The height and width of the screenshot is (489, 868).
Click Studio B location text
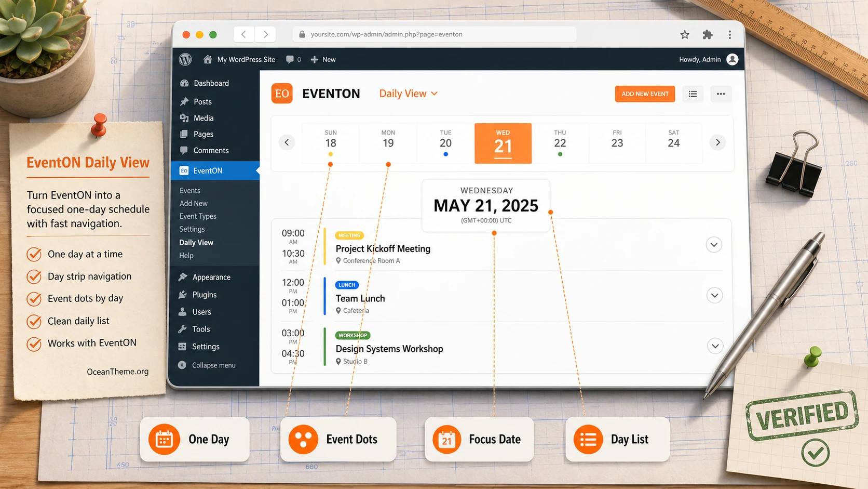click(352, 361)
